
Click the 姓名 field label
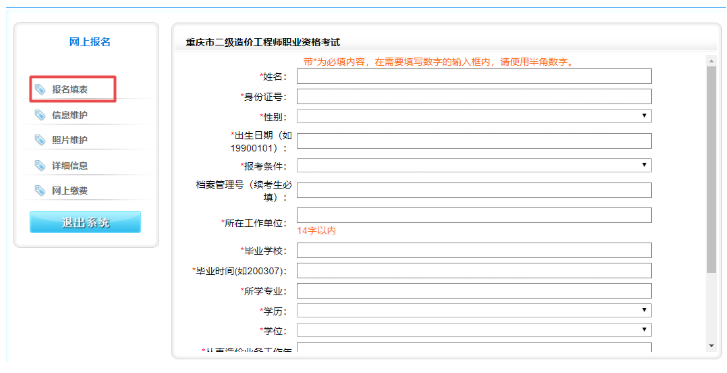273,77
